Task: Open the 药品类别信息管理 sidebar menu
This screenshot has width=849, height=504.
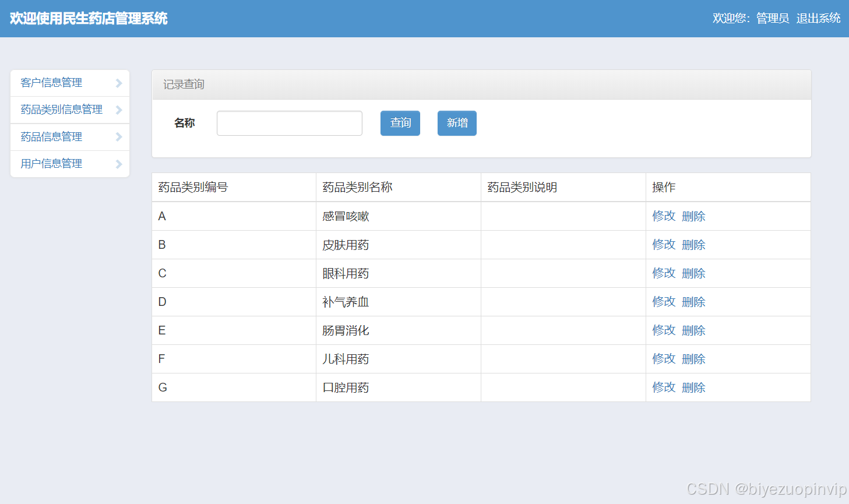Action: click(x=70, y=110)
